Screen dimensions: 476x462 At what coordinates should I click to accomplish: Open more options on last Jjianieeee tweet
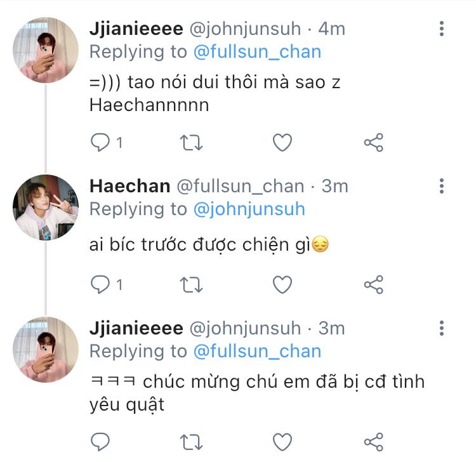click(442, 328)
